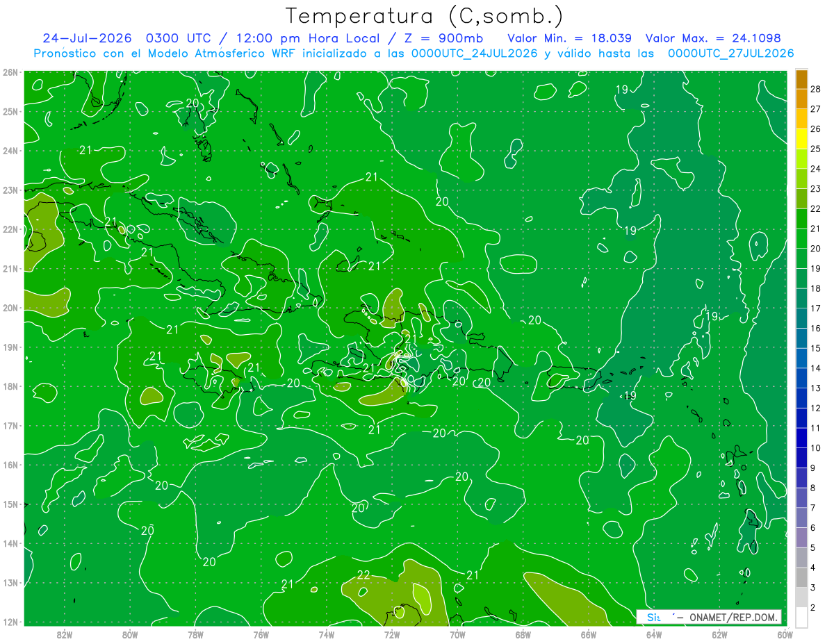The height and width of the screenshot is (644, 834).
Task: Click the 12N latitude axis label
Action: click(x=10, y=622)
